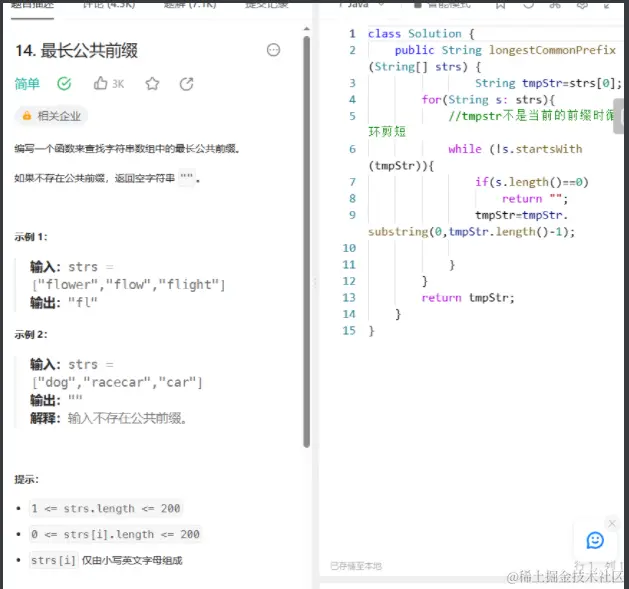The image size is (629, 589).
Task: Click the substring(0,tmpStr.length()-1); code text
Action: click(471, 232)
